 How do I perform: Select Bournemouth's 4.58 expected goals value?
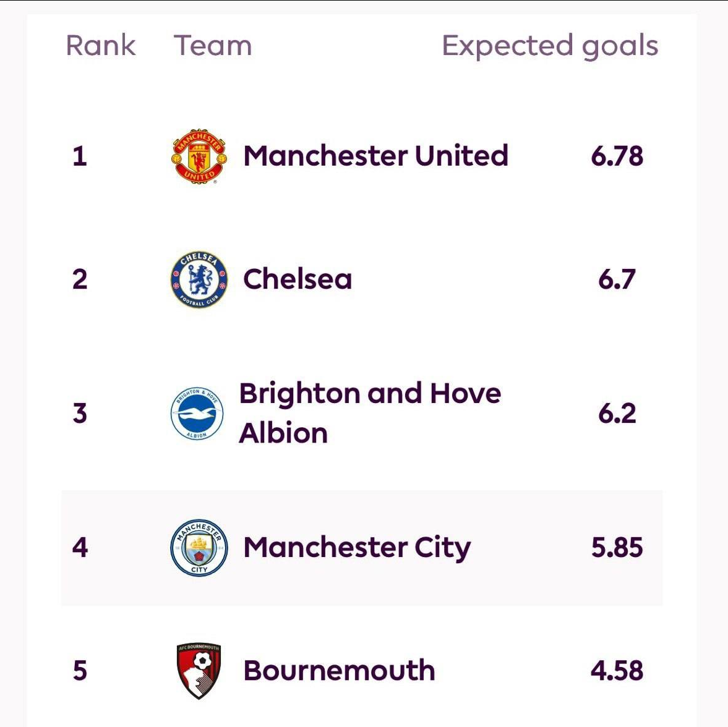pos(617,671)
